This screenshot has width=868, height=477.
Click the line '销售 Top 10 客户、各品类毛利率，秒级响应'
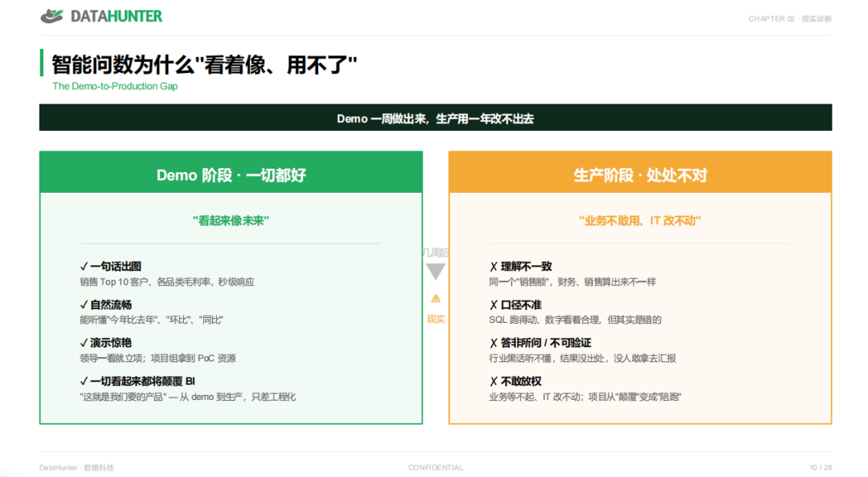click(167, 282)
